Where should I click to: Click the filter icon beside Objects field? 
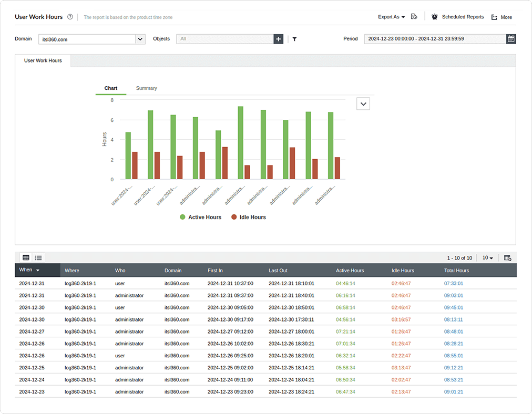(294, 39)
